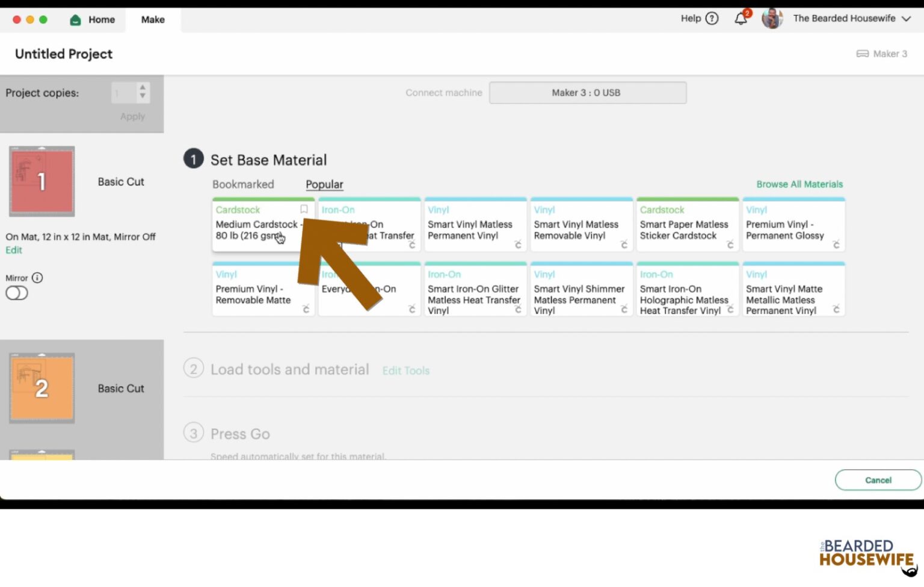
Task: Click the notification bell icon
Action: (x=741, y=19)
